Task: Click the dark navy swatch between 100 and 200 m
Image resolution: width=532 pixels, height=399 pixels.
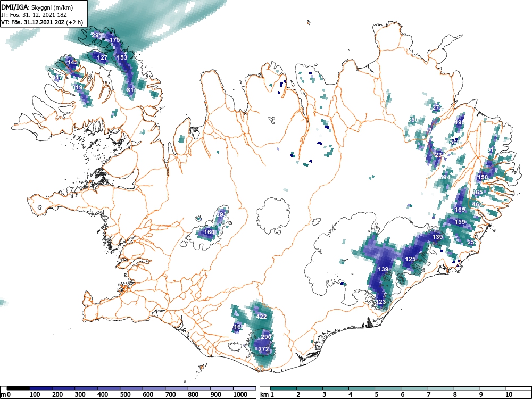Action: pos(41,388)
